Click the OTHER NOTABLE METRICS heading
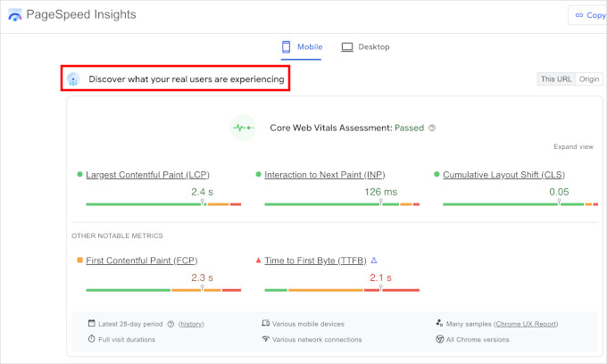607x364 pixels. (117, 236)
